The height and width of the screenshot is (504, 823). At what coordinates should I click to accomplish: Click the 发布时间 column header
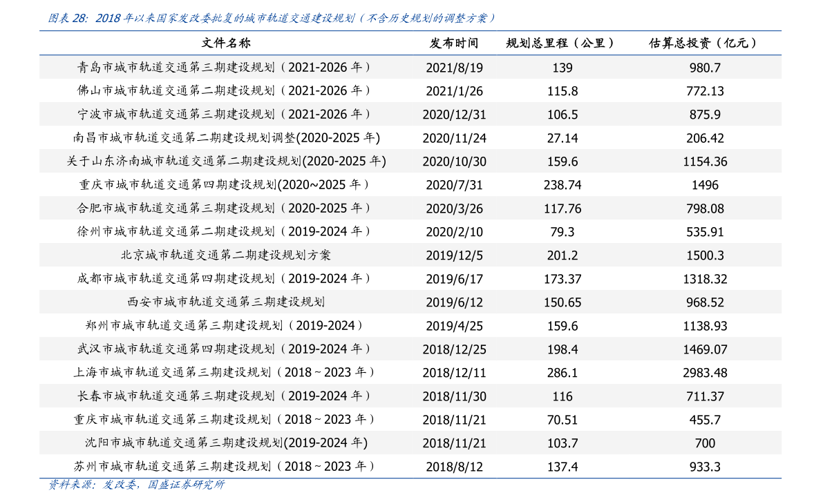pos(454,43)
